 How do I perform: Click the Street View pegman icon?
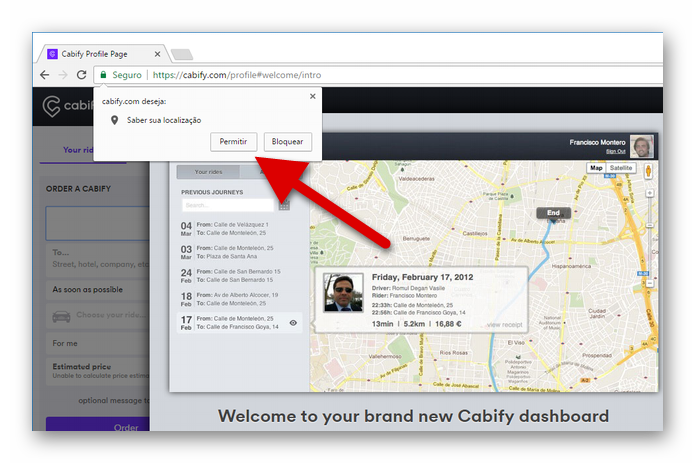tap(648, 171)
